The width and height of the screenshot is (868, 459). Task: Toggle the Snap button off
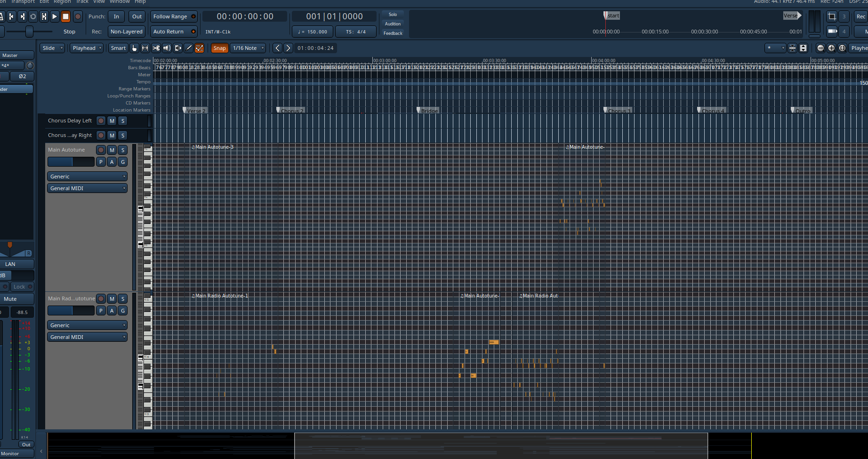(x=219, y=48)
